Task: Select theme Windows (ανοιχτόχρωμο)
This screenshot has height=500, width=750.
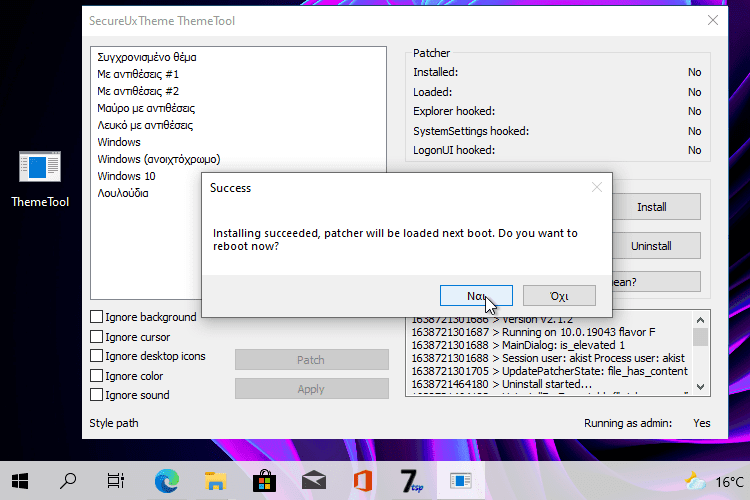Action: pos(159,159)
